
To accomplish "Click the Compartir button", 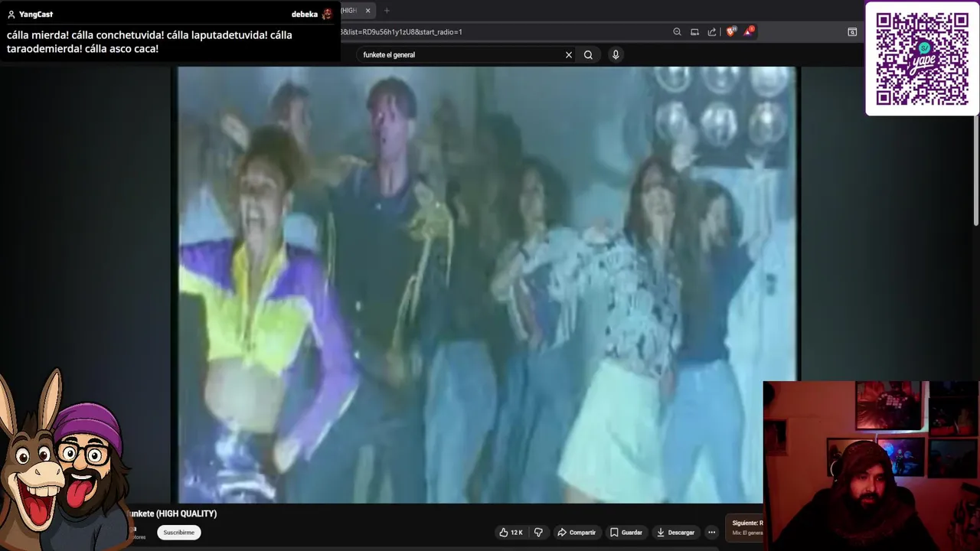I will [577, 533].
